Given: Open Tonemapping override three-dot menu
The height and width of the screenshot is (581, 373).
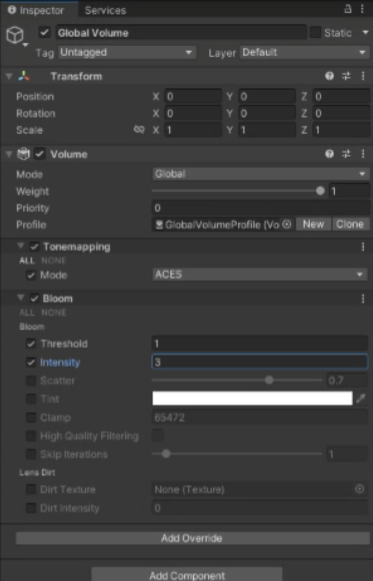Looking at the screenshot, I should (363, 247).
